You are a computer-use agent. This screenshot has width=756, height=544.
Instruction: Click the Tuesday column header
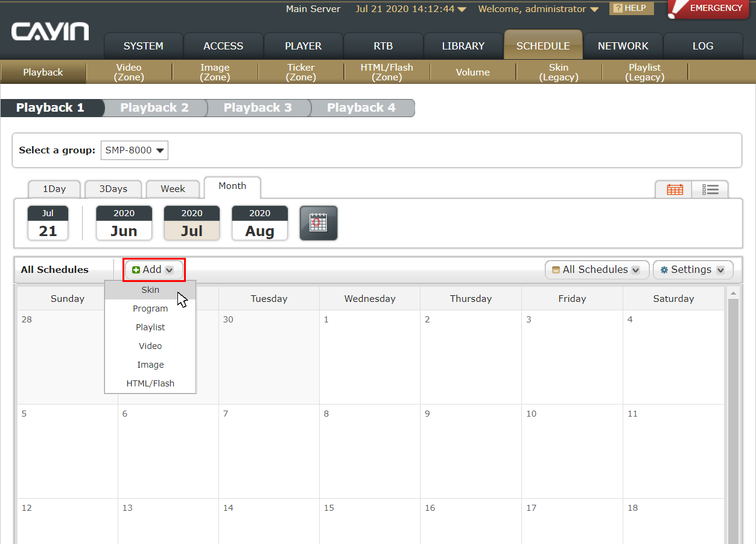click(x=269, y=298)
